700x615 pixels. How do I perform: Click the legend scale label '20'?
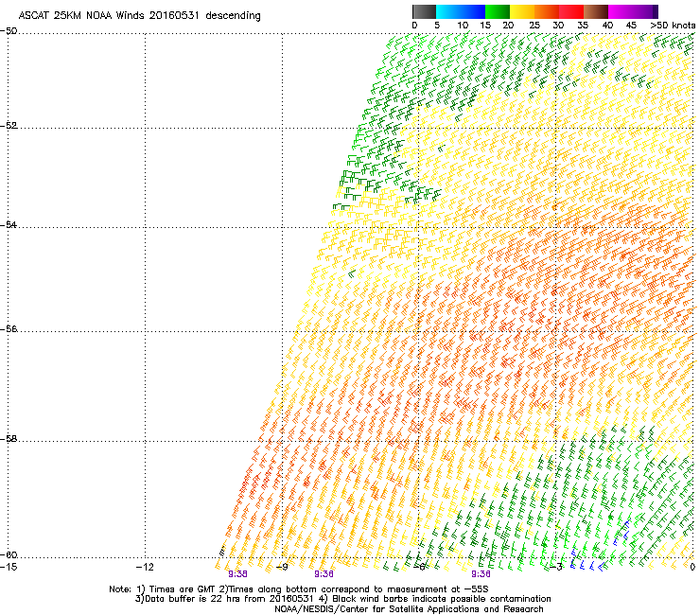[508, 26]
